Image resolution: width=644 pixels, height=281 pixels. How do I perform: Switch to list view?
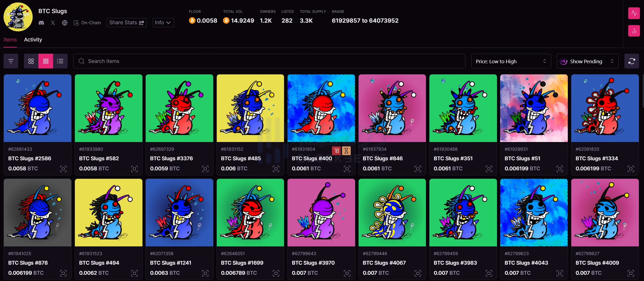point(60,61)
